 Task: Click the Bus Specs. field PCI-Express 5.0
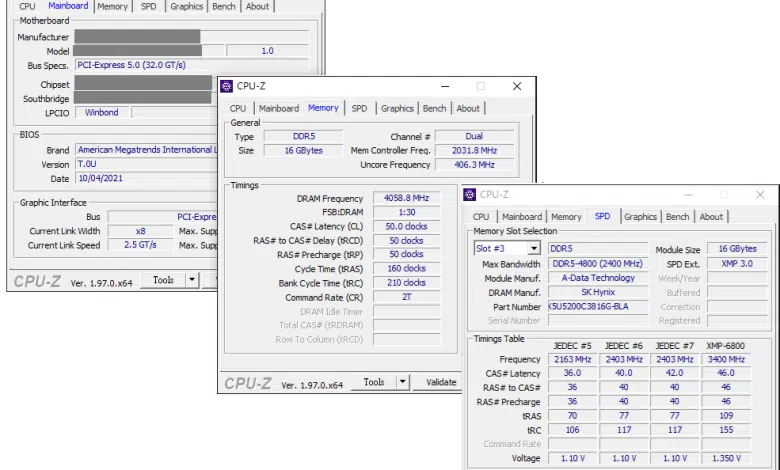[x=192, y=65]
